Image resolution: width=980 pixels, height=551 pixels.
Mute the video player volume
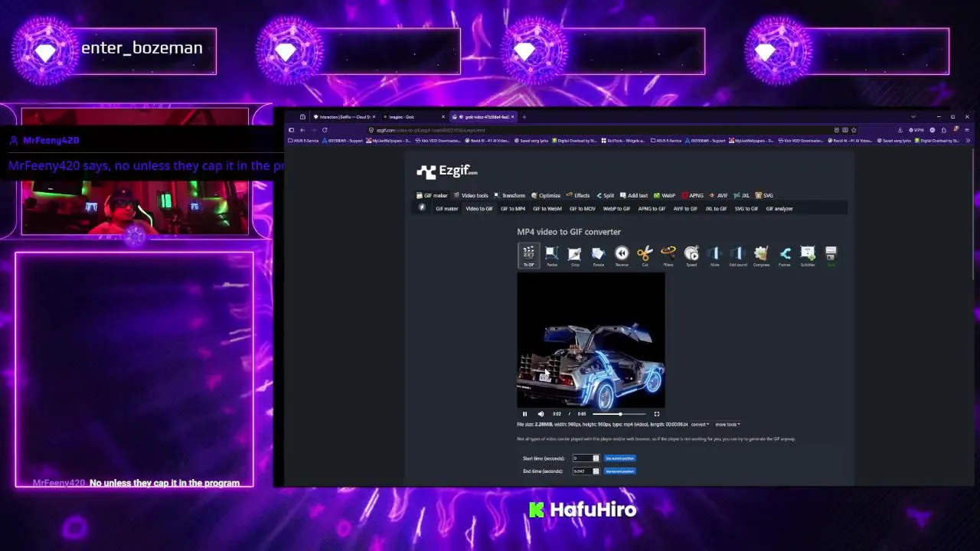tap(541, 414)
